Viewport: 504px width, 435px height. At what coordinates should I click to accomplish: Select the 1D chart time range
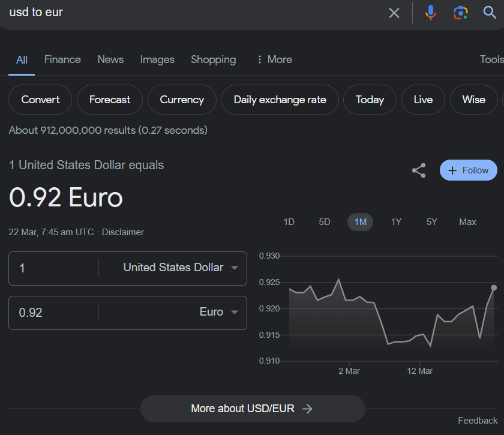(x=289, y=222)
